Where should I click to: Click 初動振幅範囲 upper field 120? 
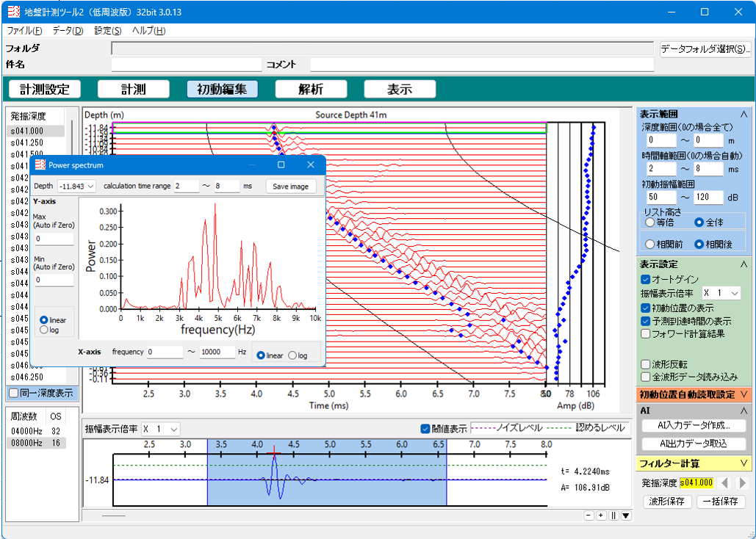click(x=708, y=198)
